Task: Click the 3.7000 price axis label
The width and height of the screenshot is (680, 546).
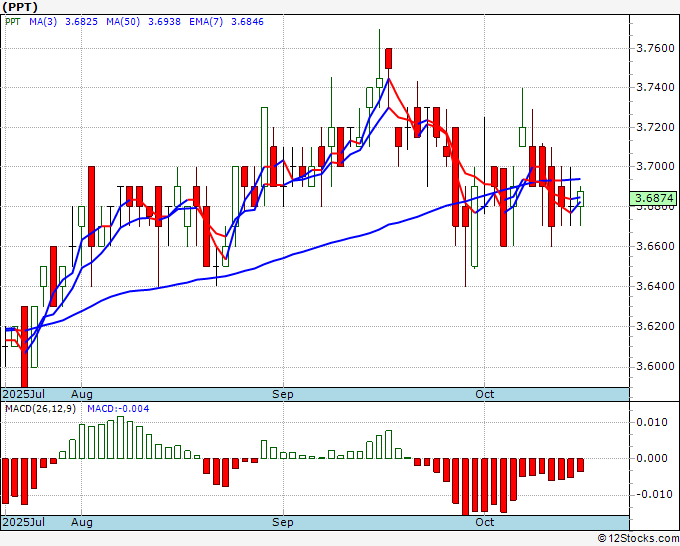Action: click(x=655, y=167)
